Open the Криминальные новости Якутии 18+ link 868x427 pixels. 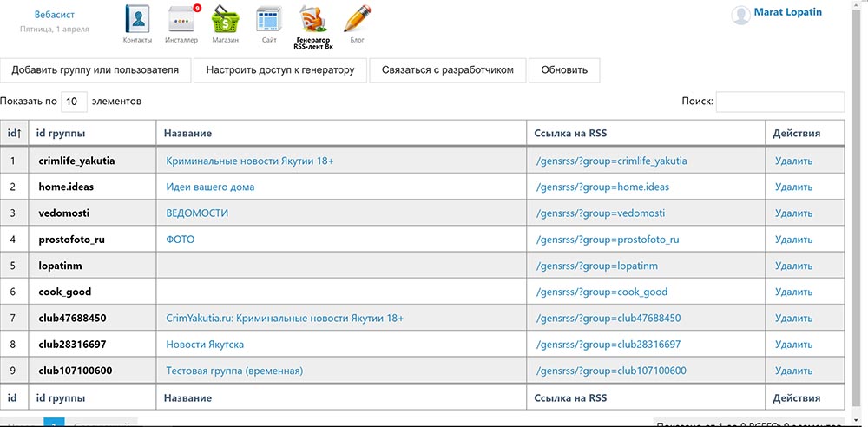coord(250,161)
